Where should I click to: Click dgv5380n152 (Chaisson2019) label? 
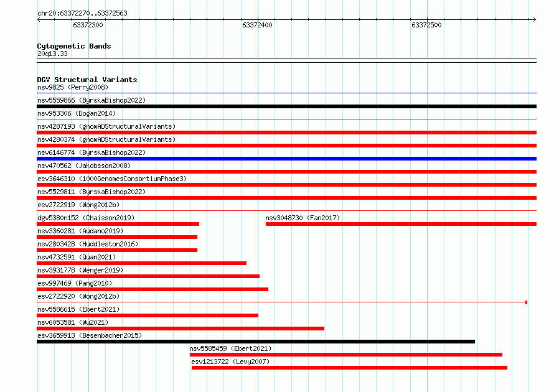coord(86,218)
